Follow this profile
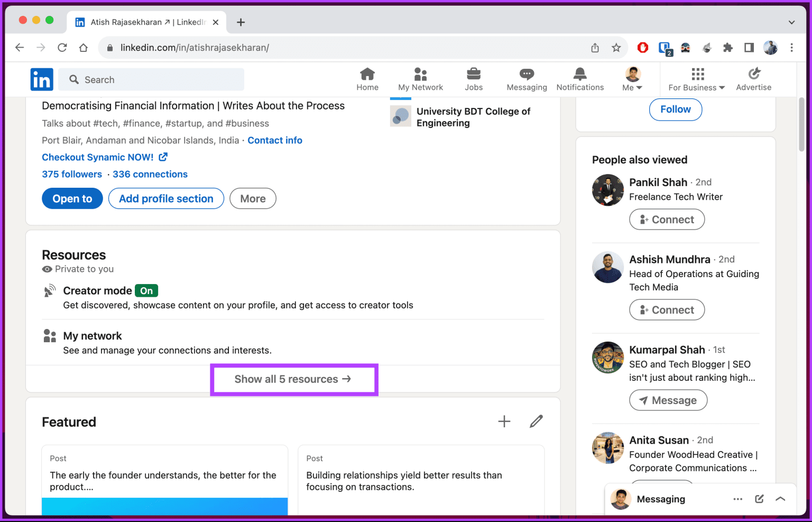The height and width of the screenshot is (522, 812). [x=675, y=109]
